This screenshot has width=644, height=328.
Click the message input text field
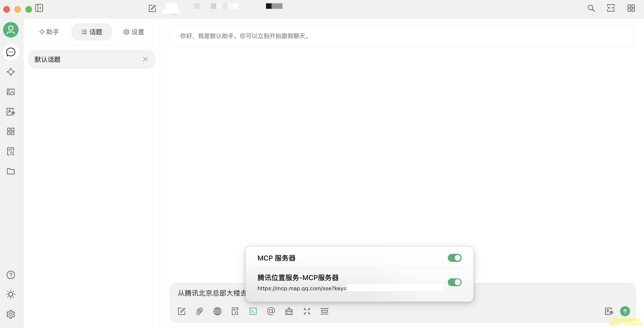pos(210,293)
